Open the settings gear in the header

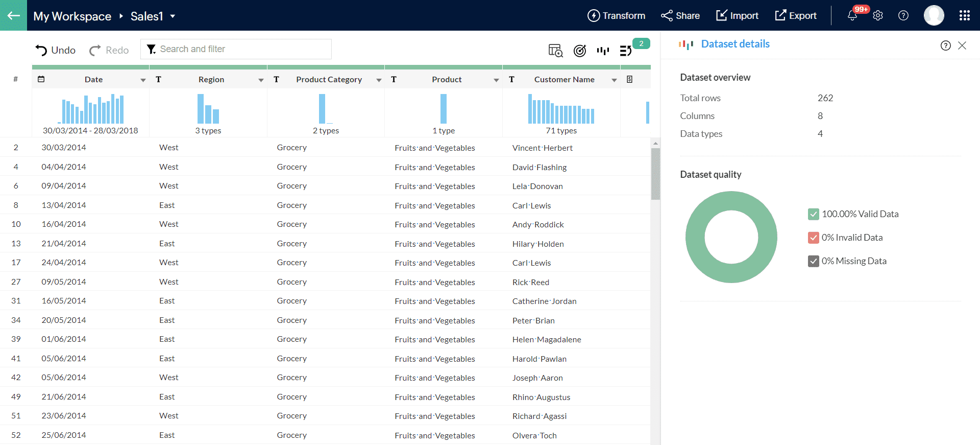tap(878, 16)
